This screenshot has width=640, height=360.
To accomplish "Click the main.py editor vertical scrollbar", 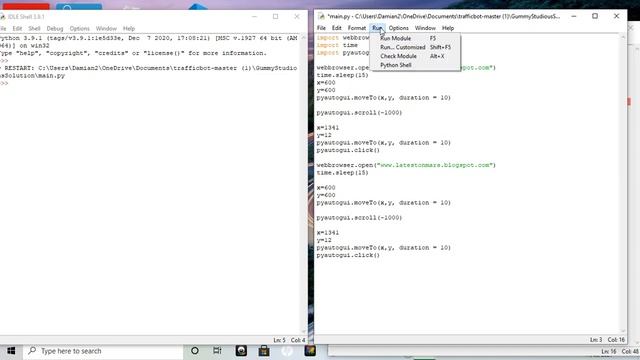I will click(623, 184).
